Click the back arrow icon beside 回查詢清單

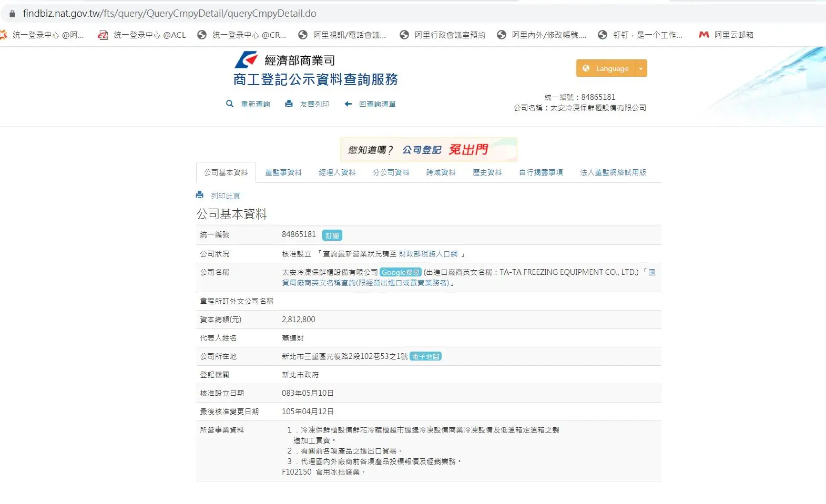(348, 104)
